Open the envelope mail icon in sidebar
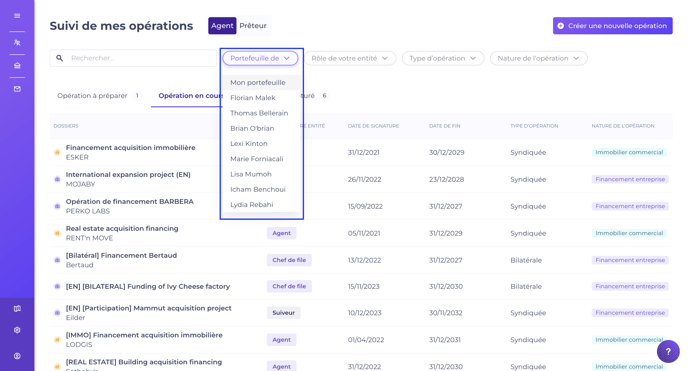688x371 pixels. [17, 89]
